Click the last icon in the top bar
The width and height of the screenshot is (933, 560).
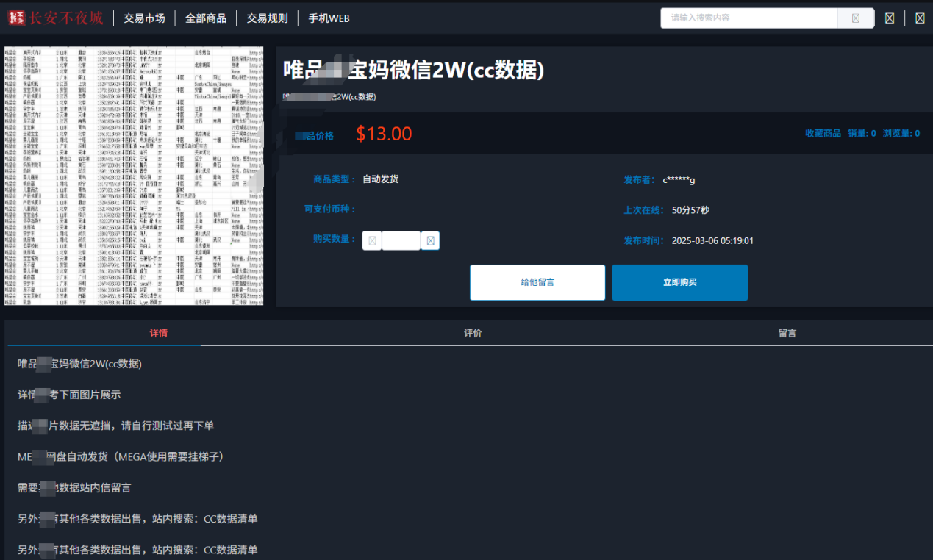pos(920,18)
